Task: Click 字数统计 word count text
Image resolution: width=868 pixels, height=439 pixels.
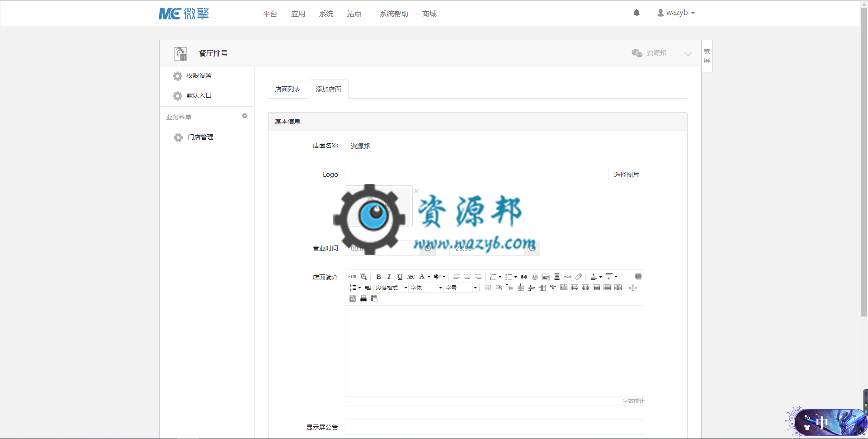Action: (x=633, y=401)
